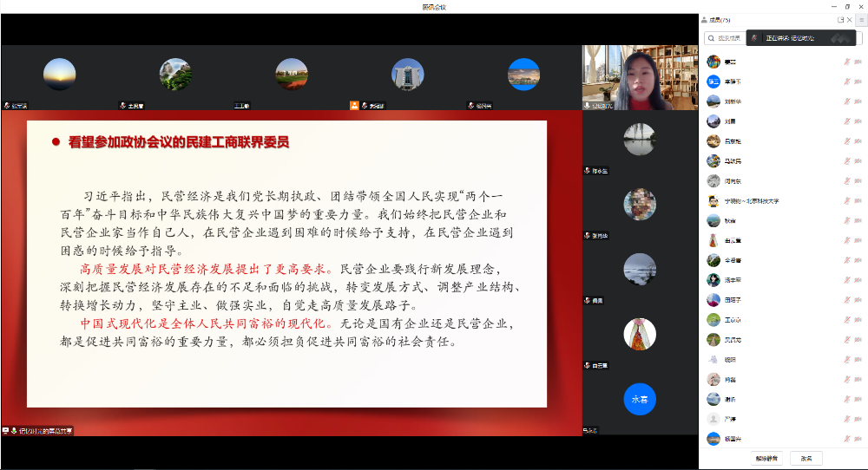Open the hamburger menu at top right
Screen dimensions: 868x470
coord(861,19)
